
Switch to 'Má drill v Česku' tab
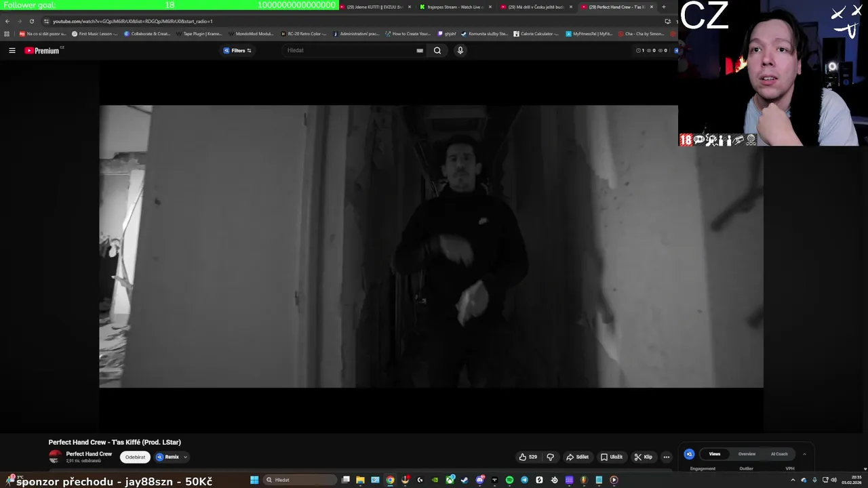click(536, 7)
